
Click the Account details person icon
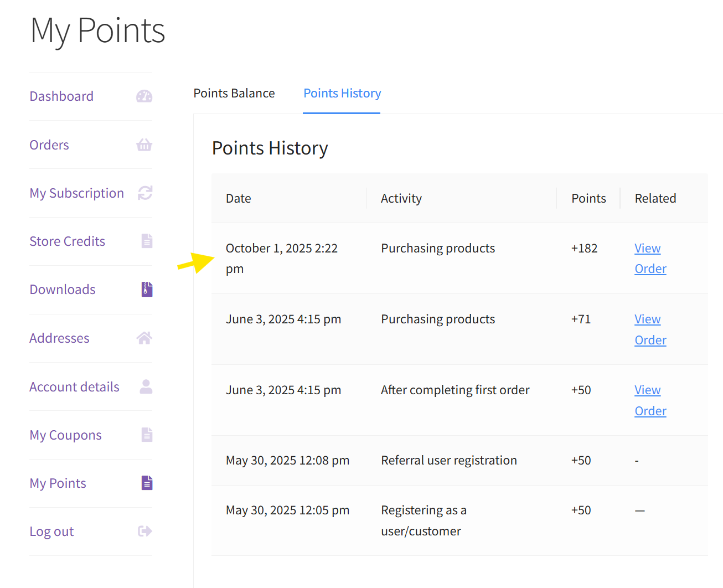pyautogui.click(x=146, y=386)
